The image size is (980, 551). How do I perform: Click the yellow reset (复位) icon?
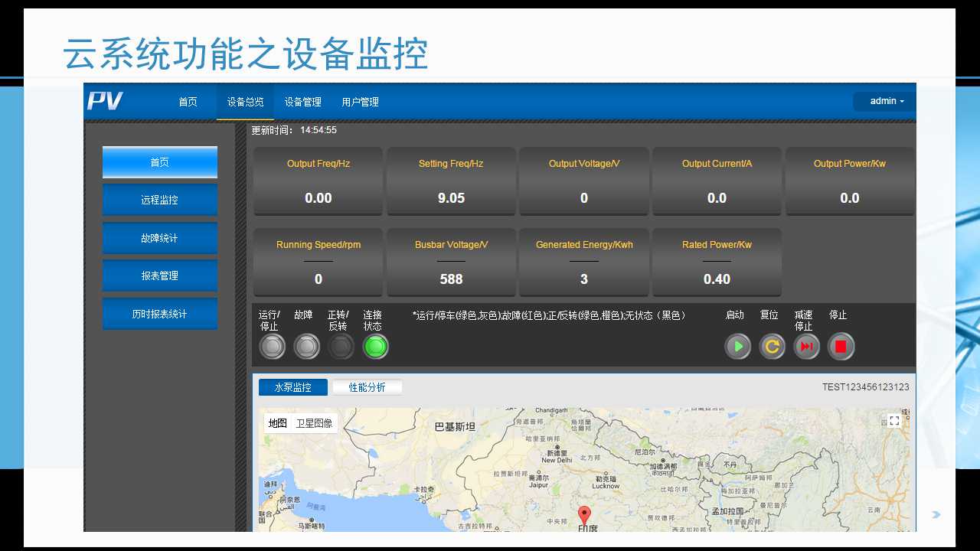[772, 347]
